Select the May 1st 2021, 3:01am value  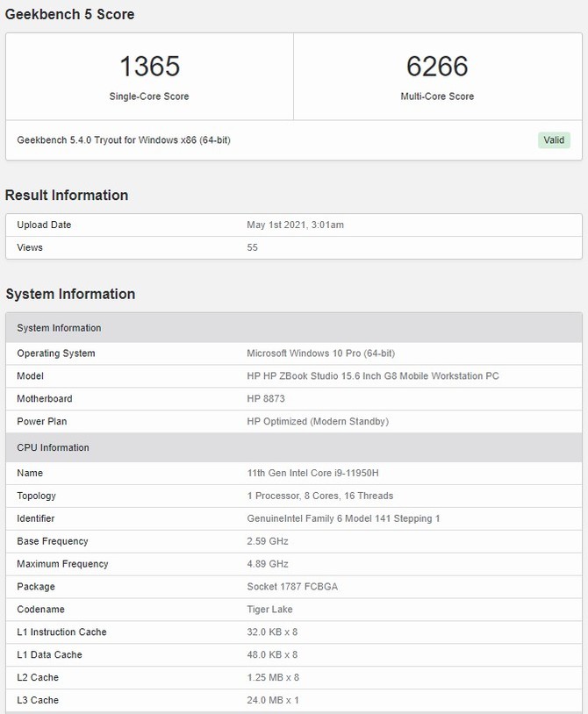[x=295, y=225]
